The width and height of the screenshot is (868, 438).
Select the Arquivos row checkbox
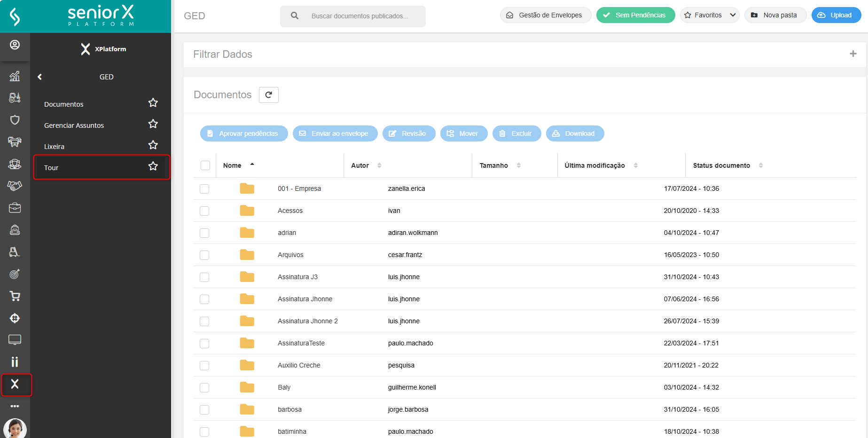click(x=204, y=255)
